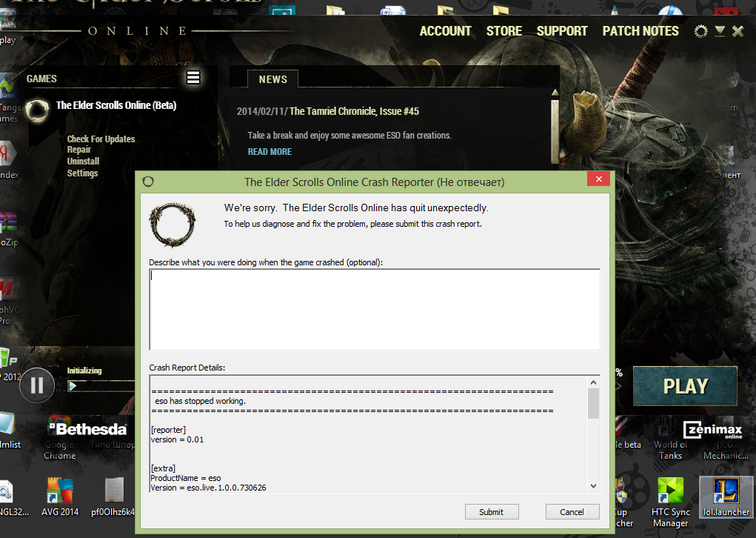This screenshot has height=538, width=756.
Task: Click the "[extra]" section header
Action: pyautogui.click(x=163, y=468)
